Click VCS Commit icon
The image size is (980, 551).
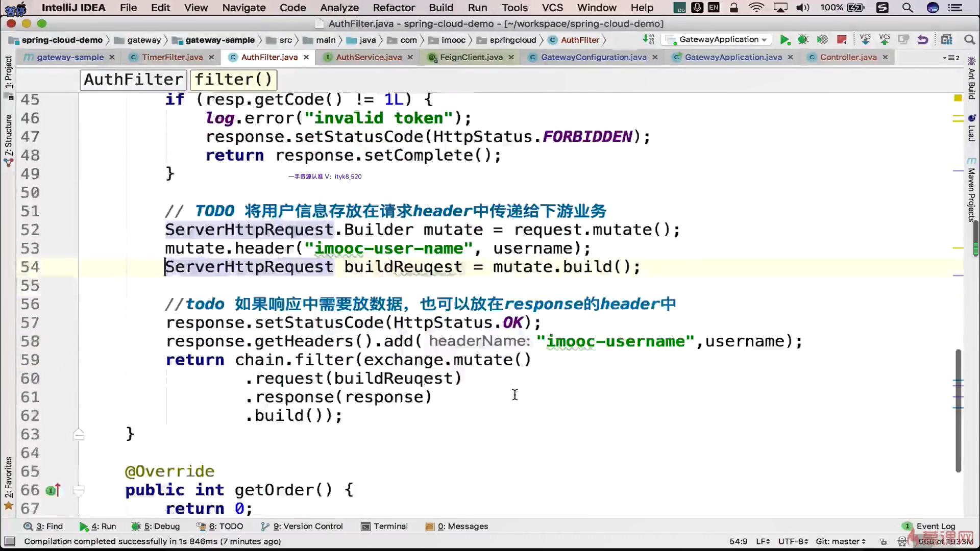[885, 40]
